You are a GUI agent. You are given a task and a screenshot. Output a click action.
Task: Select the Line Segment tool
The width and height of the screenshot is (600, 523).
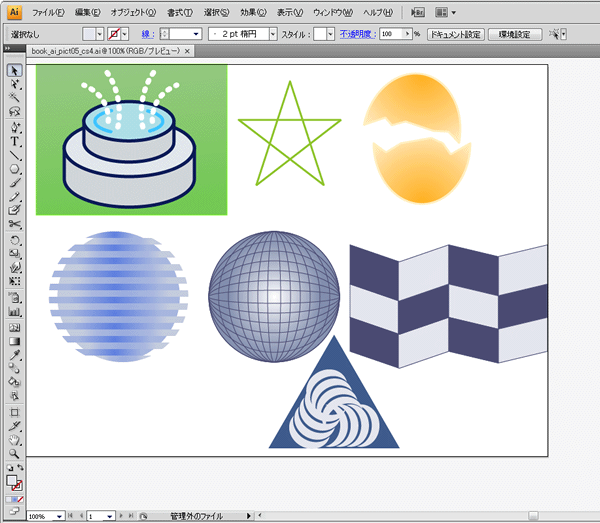click(x=15, y=155)
